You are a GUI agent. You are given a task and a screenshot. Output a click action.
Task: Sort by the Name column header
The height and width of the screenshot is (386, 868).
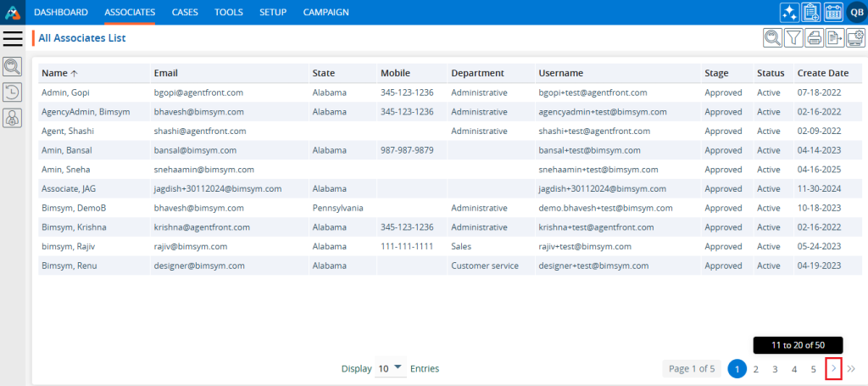54,73
